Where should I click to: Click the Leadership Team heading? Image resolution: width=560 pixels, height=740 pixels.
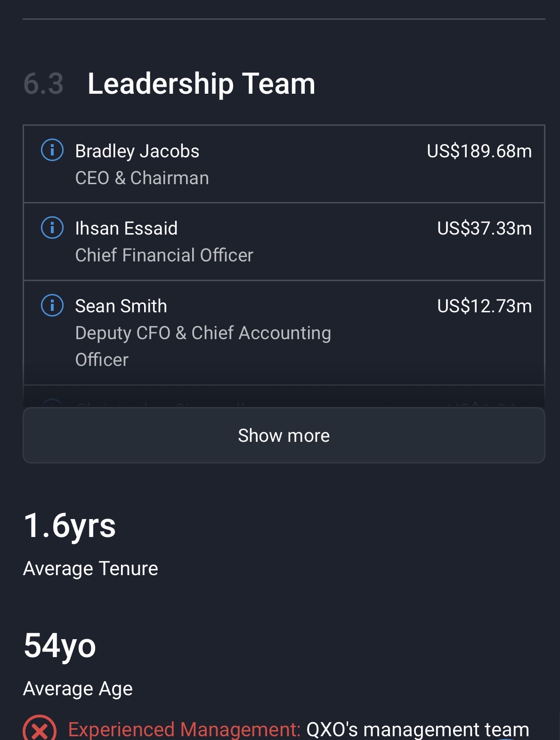201,84
